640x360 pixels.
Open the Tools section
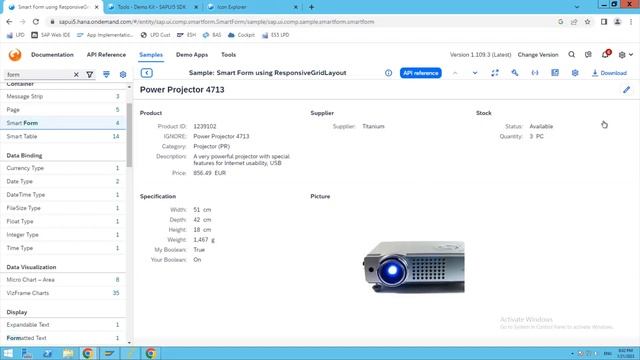click(229, 55)
